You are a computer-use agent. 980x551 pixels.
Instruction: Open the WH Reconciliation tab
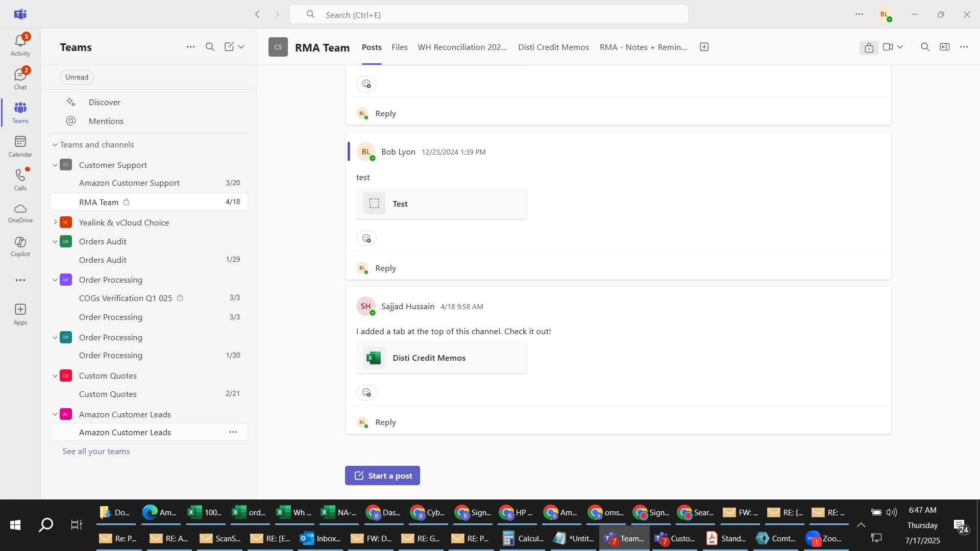[462, 47]
